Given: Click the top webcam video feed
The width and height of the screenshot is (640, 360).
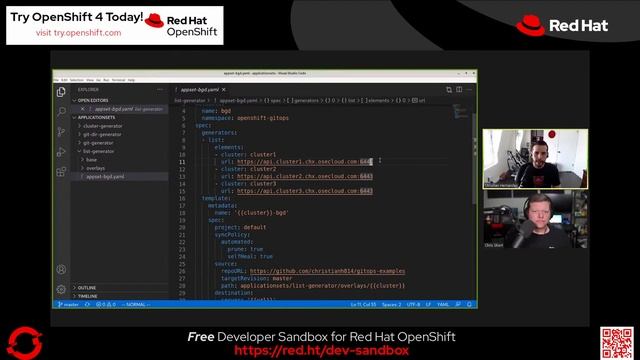Looking at the screenshot, I should (x=536, y=159).
